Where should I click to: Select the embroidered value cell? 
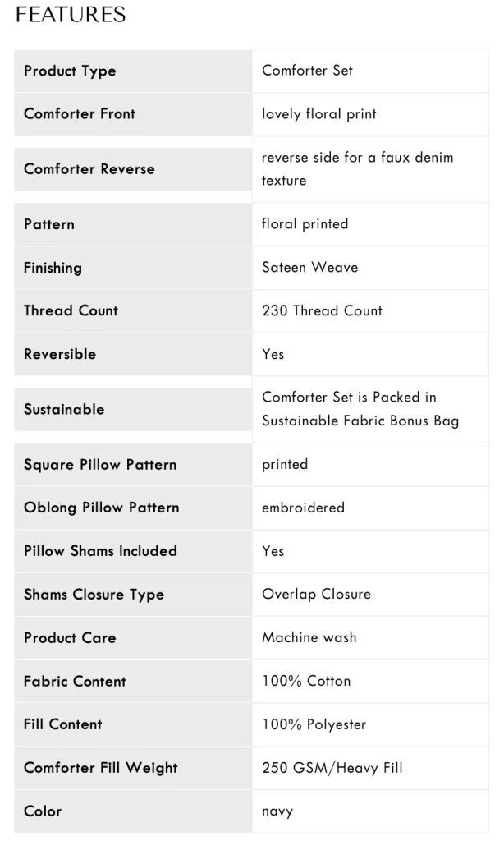coord(370,508)
